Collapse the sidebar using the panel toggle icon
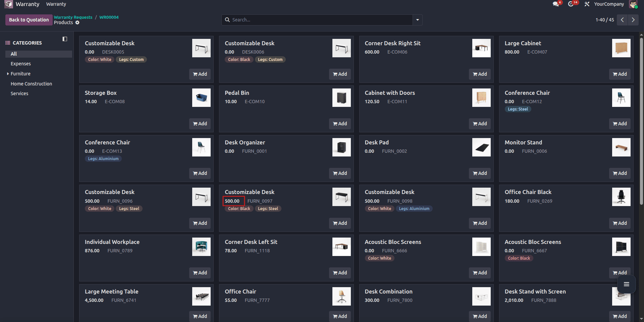Image resolution: width=644 pixels, height=322 pixels. pos(64,39)
